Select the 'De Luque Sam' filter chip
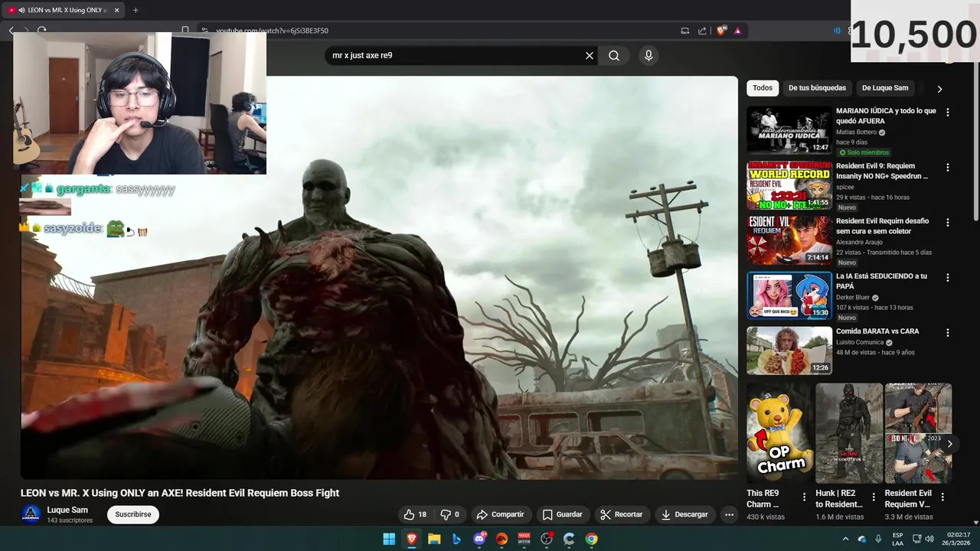 [885, 88]
